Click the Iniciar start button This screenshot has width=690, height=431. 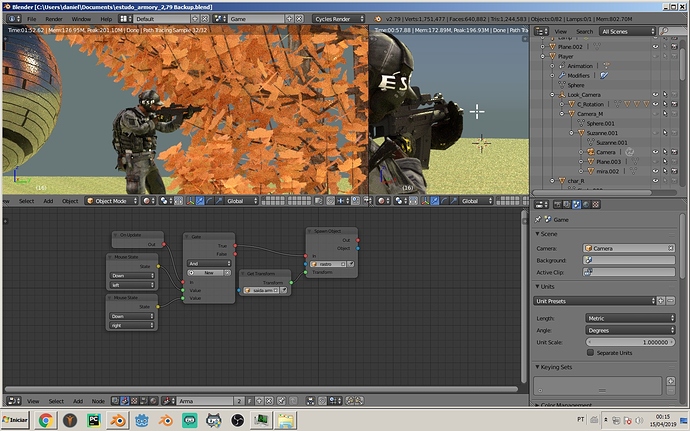pyautogui.click(x=15, y=420)
